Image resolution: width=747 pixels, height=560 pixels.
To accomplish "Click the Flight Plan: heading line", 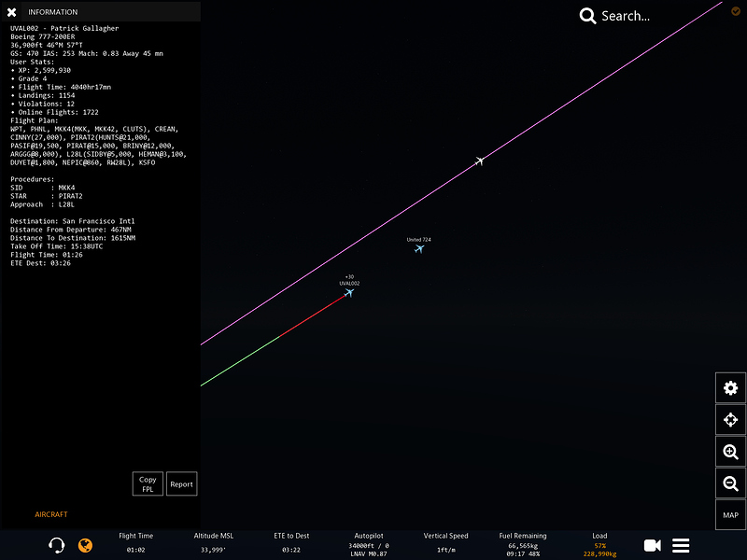I will pos(35,120).
